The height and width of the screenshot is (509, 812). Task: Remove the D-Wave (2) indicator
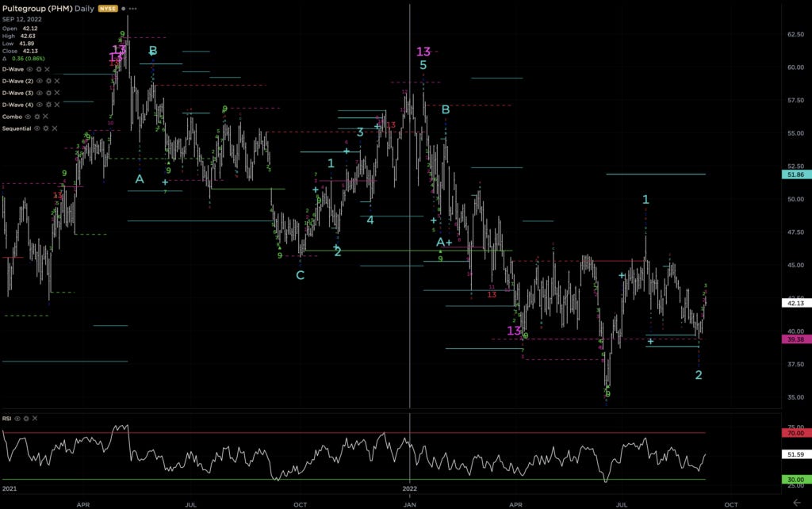click(57, 82)
